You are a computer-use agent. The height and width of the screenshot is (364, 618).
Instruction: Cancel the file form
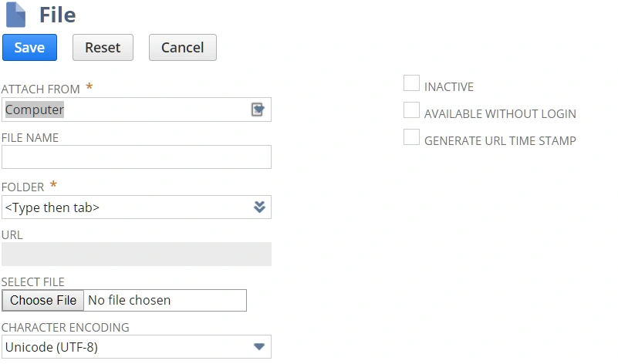coord(182,47)
